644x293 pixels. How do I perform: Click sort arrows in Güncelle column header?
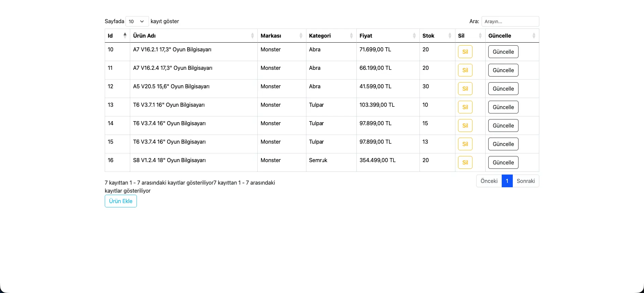(534, 36)
